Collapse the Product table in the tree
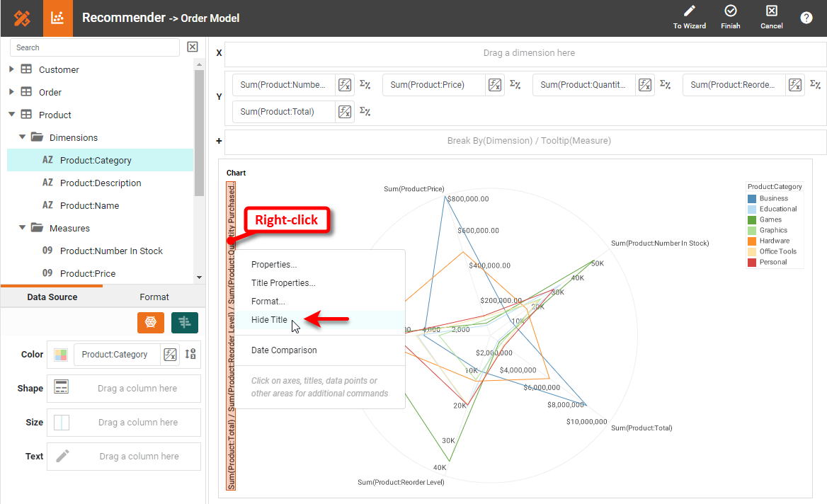This screenshot has width=827, height=504. point(10,115)
